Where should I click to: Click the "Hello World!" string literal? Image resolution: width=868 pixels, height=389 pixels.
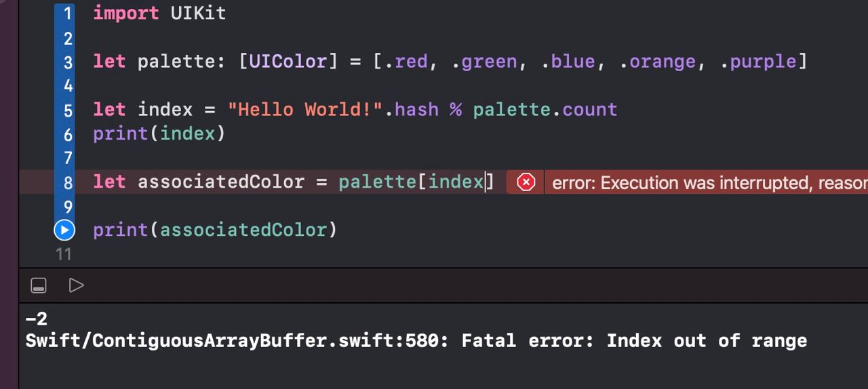(304, 110)
